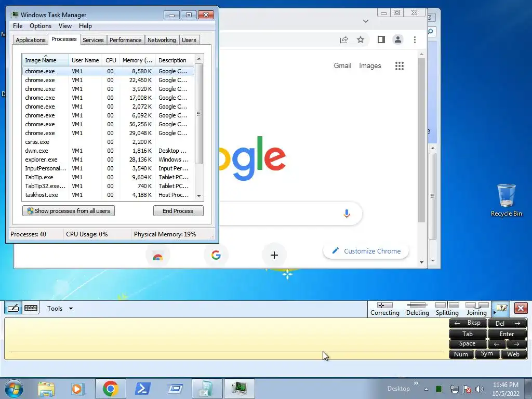Sort processes by CPU column

(x=111, y=60)
